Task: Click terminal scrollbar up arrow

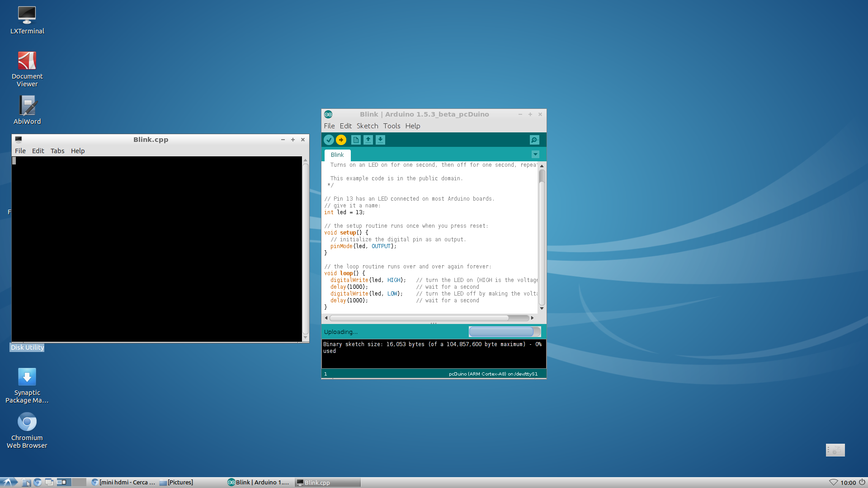Action: click(x=306, y=160)
